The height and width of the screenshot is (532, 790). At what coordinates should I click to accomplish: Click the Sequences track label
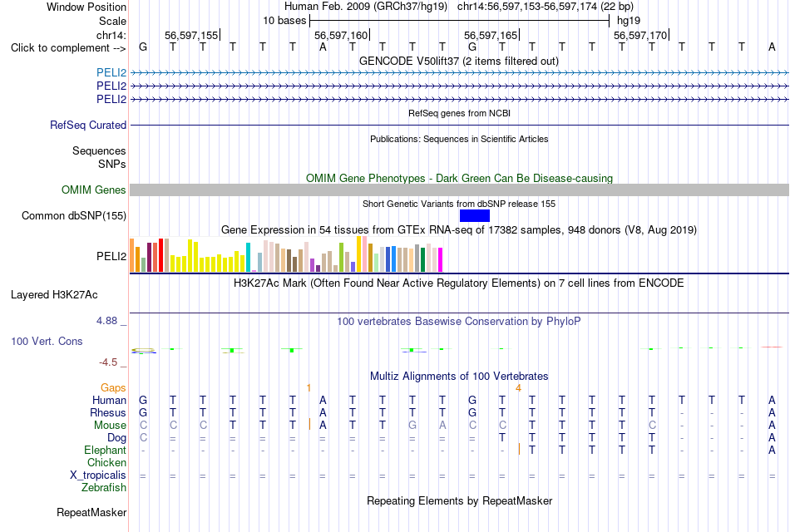click(x=99, y=150)
